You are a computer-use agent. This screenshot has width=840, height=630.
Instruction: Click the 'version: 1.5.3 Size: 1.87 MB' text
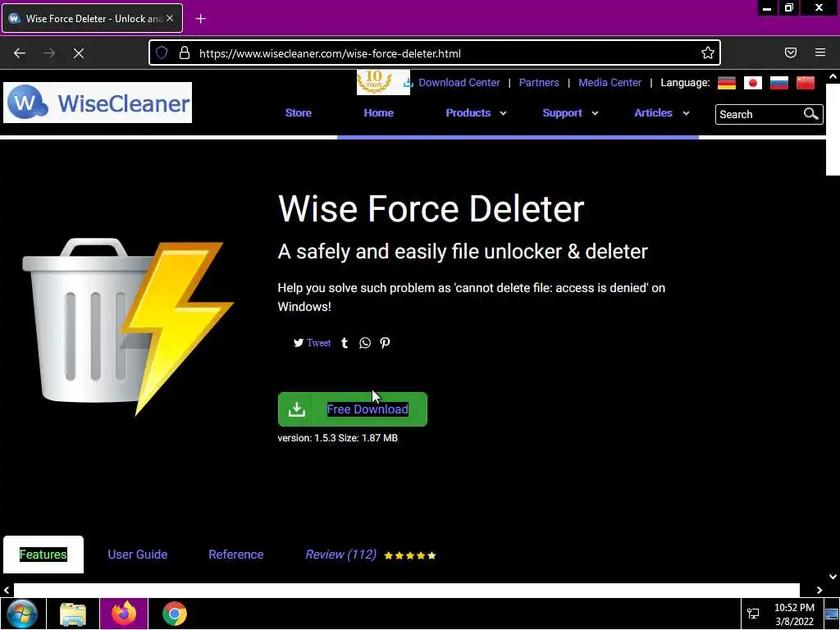coord(337,438)
